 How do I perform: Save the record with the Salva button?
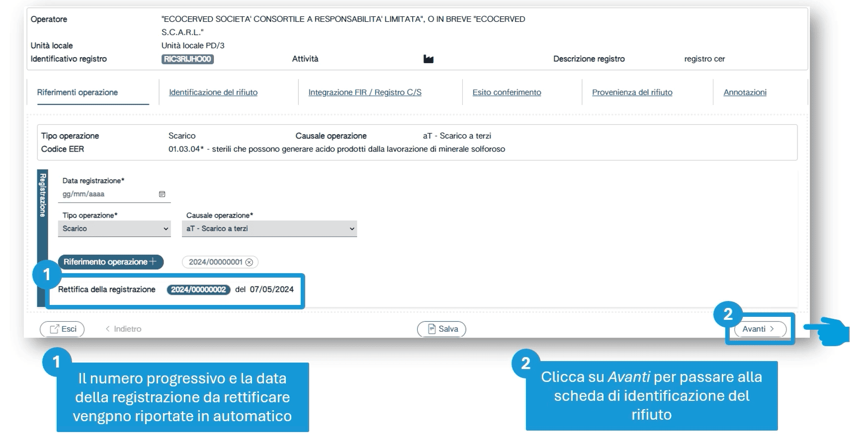pyautogui.click(x=441, y=329)
